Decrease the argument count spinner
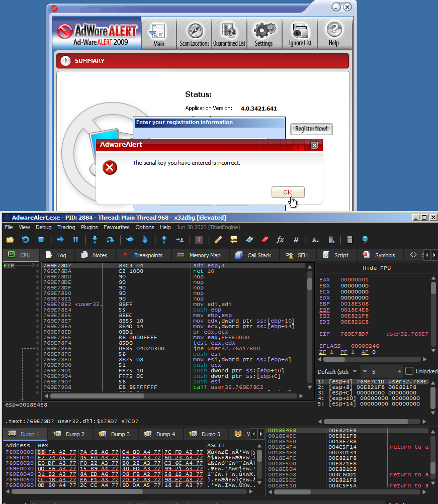The width and height of the screenshot is (438, 504). (365, 371)
